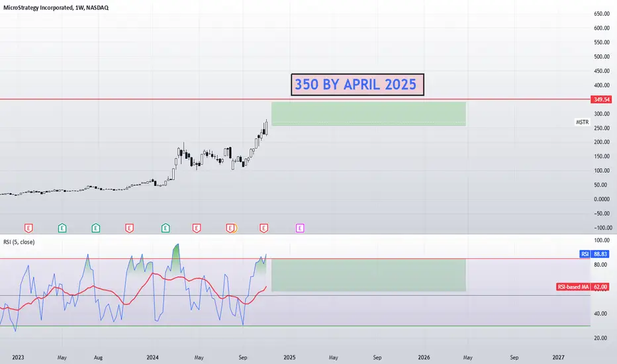617x364 pixels.
Task: Click the 450.00 price scale label
Action: pyautogui.click(x=602, y=71)
